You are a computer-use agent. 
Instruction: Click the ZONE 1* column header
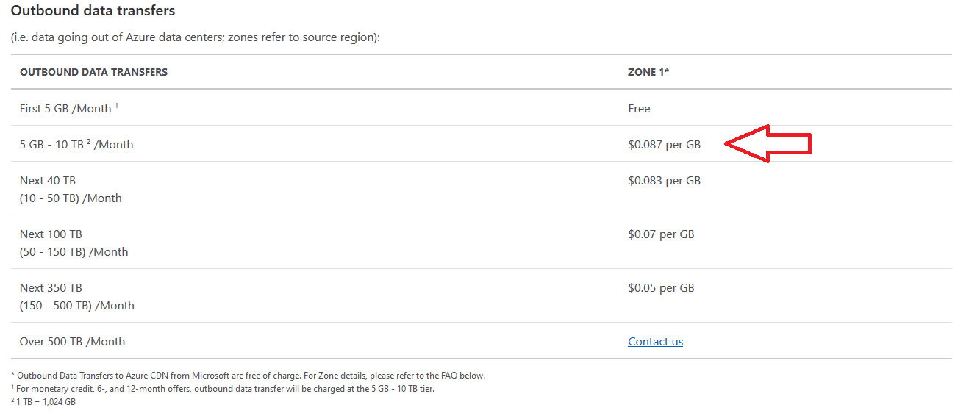(x=648, y=72)
